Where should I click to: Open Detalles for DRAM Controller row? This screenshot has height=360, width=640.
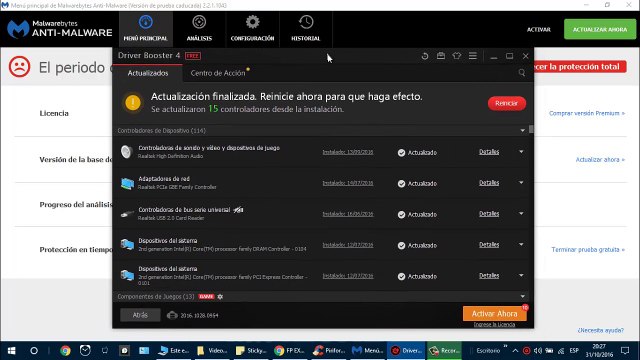489,245
